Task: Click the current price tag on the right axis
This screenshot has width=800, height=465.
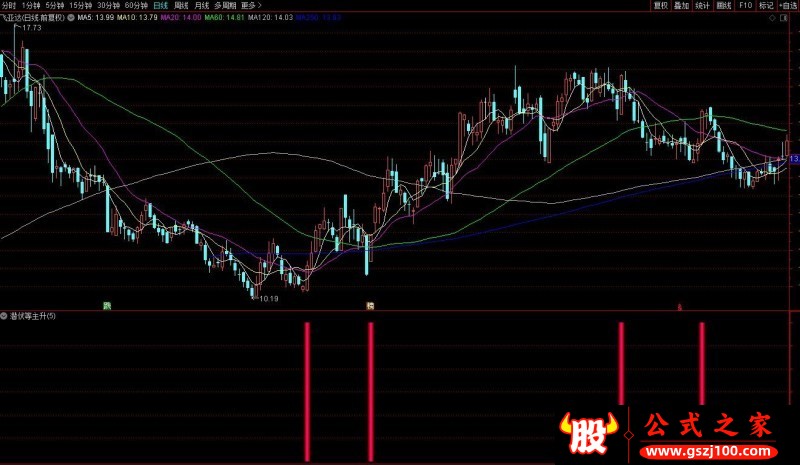Action: tap(794, 159)
